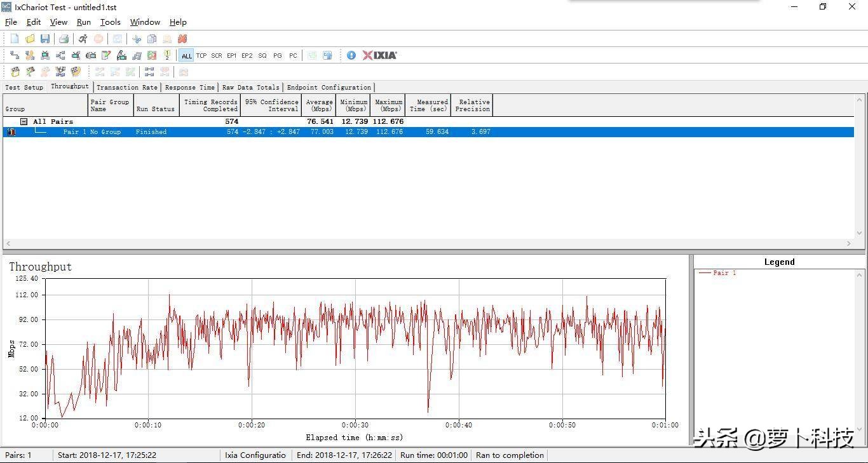Open a saved test file icon
868x463 pixels.
(30, 39)
